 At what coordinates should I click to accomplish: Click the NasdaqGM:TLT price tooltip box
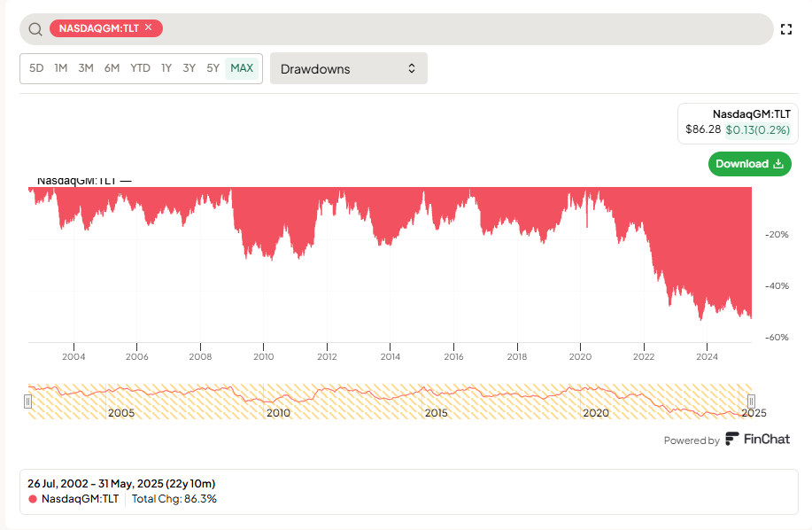tap(738, 123)
